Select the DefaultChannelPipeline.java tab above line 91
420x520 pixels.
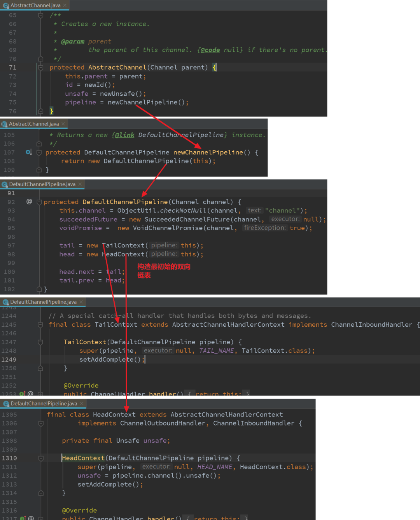(42, 184)
